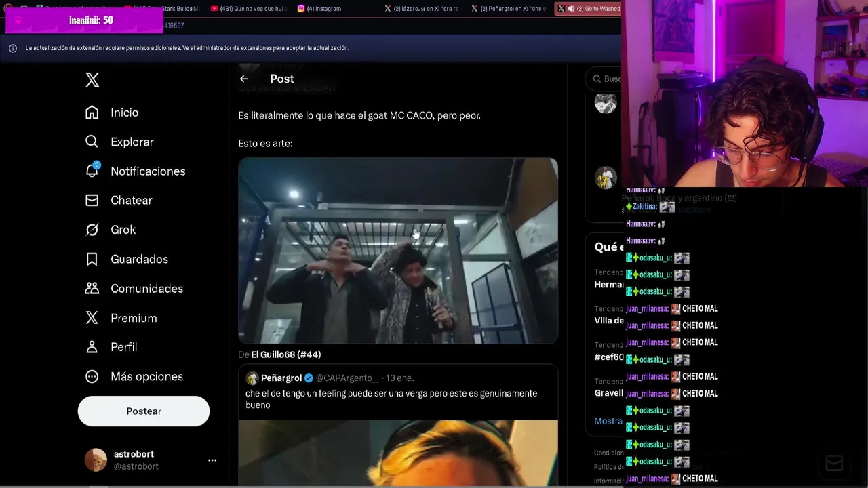Click the "inaniinii: 50" purple overlay banner
The image size is (868, 488).
point(85,20)
